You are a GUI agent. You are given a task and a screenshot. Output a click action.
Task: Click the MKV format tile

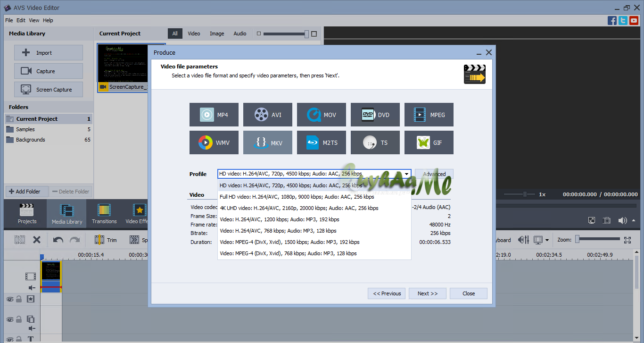point(268,142)
